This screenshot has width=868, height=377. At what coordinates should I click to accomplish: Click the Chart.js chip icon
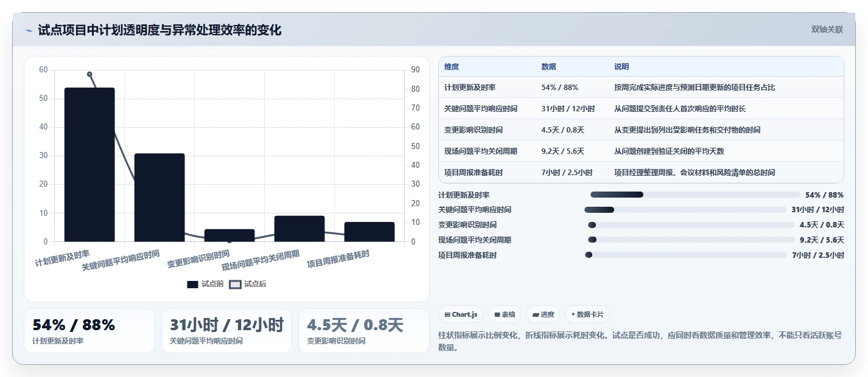447,314
